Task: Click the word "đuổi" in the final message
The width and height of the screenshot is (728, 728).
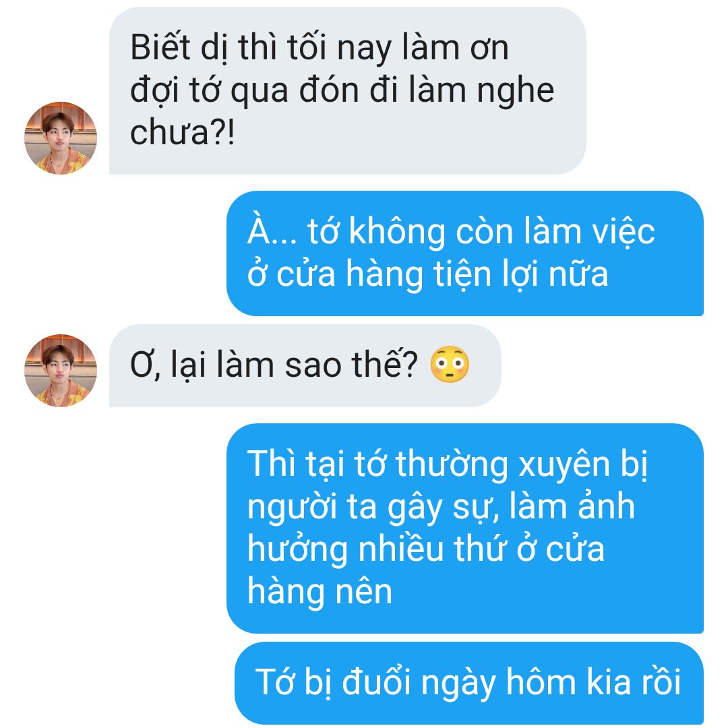Action: click(377, 682)
